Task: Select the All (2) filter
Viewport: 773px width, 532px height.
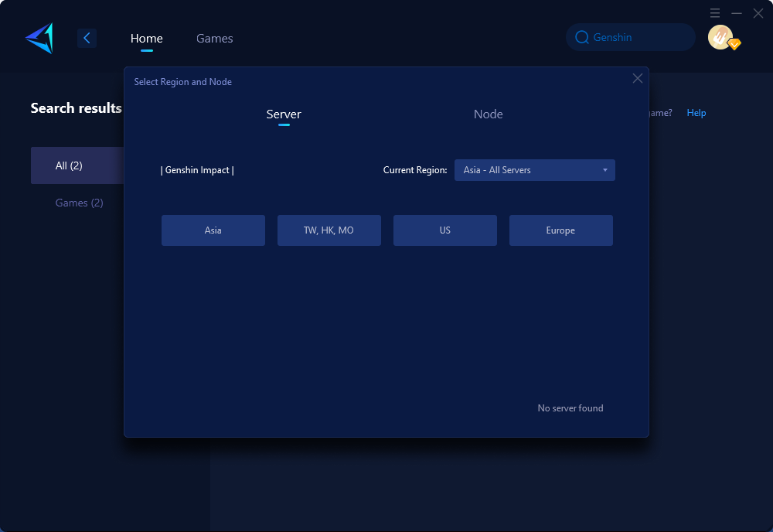Action: 77,165
